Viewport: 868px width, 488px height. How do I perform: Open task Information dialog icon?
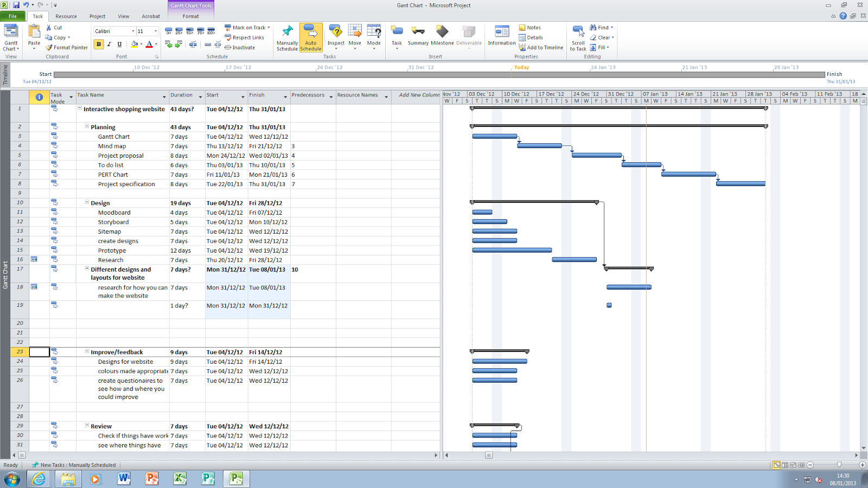click(501, 36)
